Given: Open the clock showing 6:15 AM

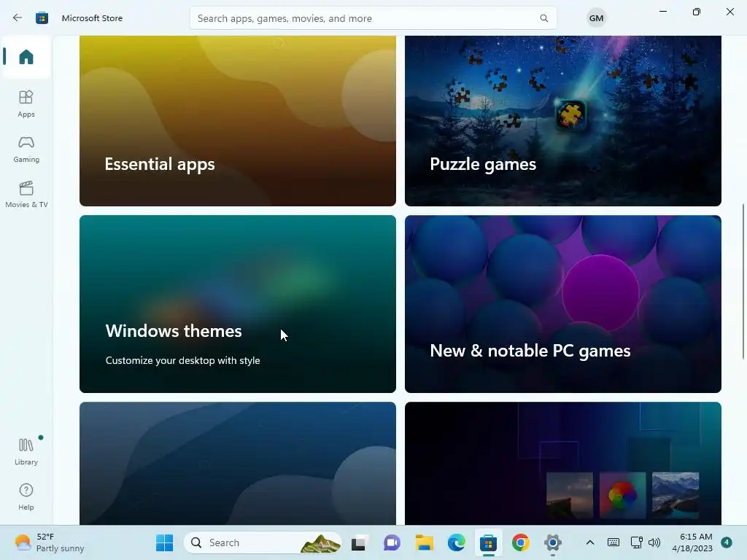Looking at the screenshot, I should [692, 542].
